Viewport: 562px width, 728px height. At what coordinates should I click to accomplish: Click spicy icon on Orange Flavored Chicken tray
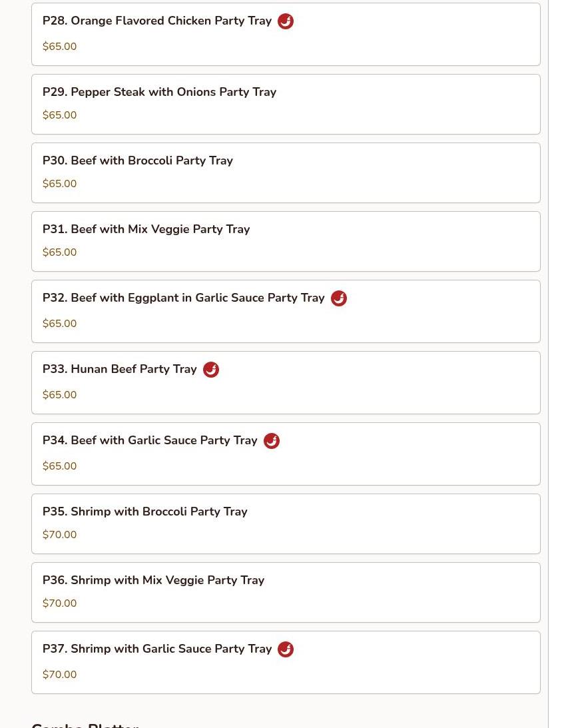click(x=286, y=21)
